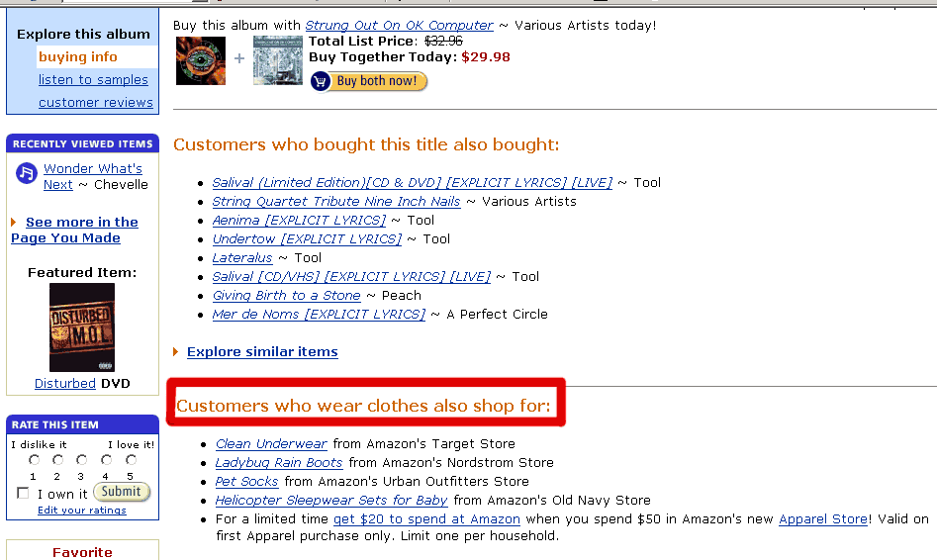Screen dimensions: 937x560
Task: Open the first album cover thumbnail with eye
Action: [201, 61]
